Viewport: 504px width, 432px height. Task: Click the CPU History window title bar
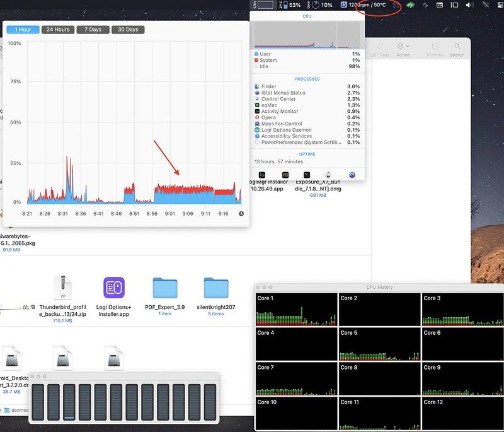[379, 287]
